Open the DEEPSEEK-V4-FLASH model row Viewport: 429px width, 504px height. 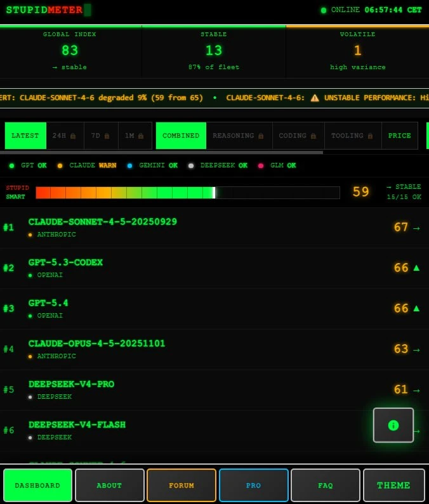[x=214, y=430]
